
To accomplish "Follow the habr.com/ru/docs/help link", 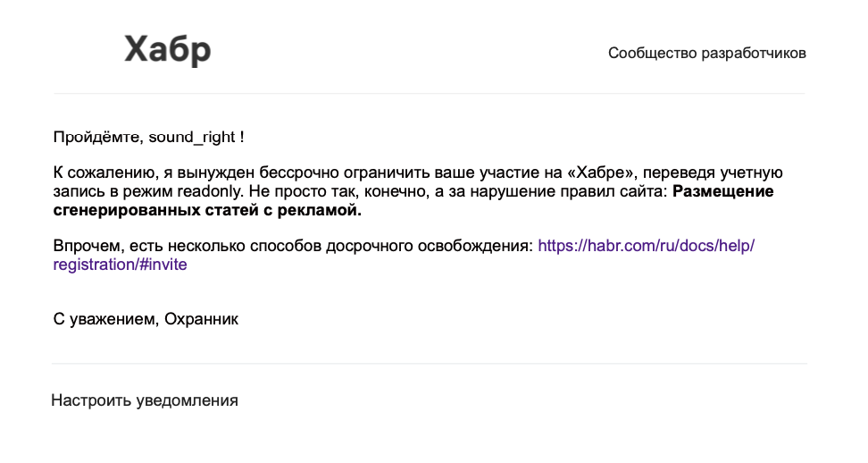I will click(x=646, y=245).
